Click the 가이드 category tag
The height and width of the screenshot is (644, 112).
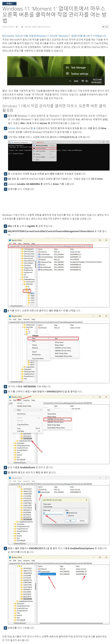[9, 4]
